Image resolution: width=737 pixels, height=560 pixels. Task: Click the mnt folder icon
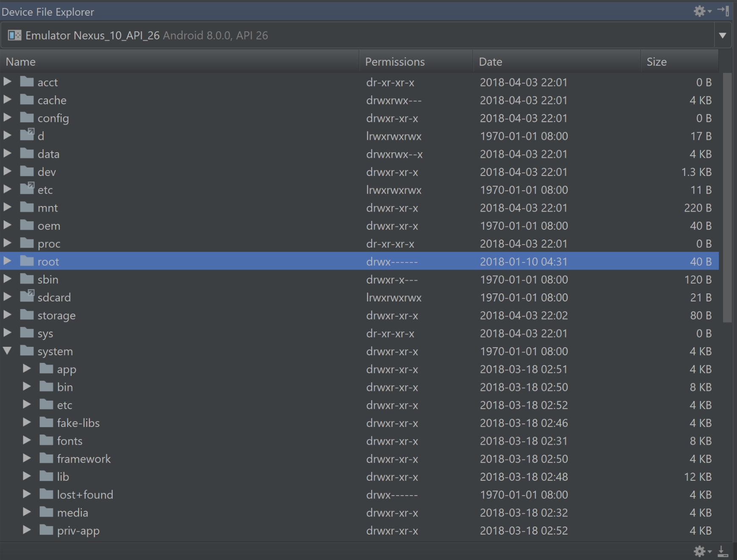pos(27,207)
